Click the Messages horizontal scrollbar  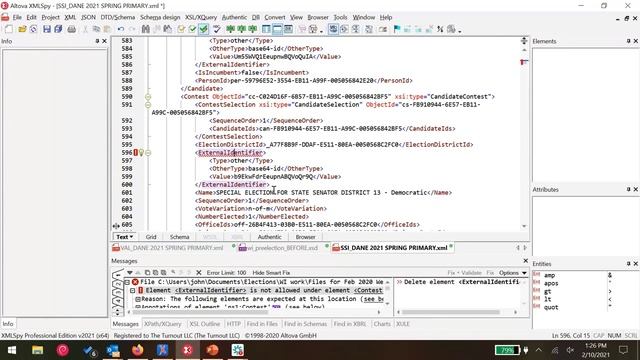click(200, 312)
